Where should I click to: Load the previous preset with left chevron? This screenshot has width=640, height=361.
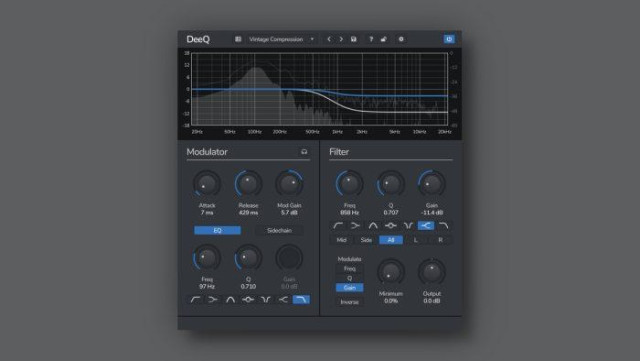pos(329,39)
